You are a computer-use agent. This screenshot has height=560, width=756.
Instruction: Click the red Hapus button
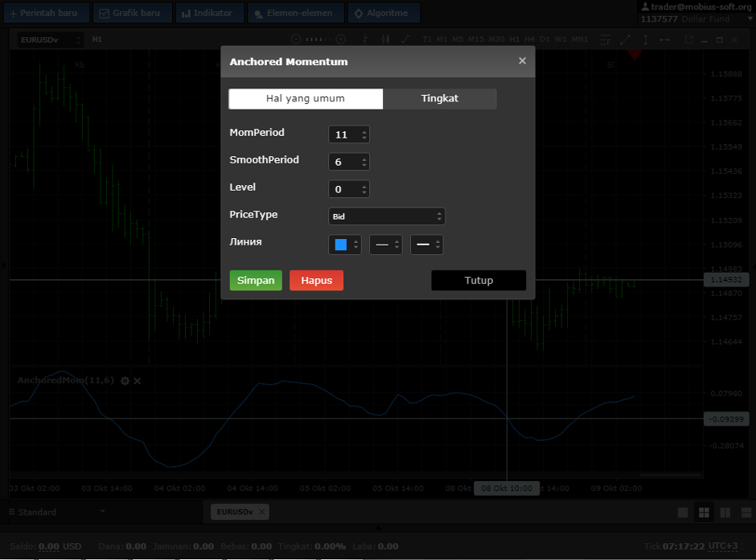pyautogui.click(x=316, y=280)
